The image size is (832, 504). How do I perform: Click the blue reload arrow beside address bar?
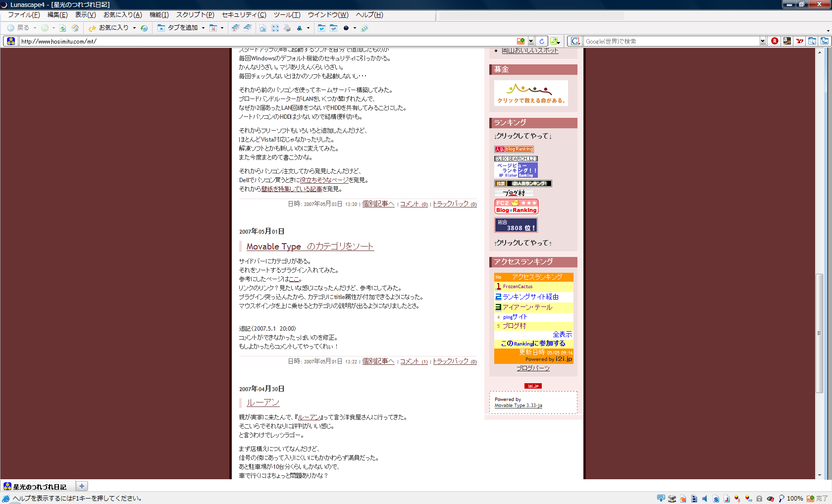pos(541,41)
